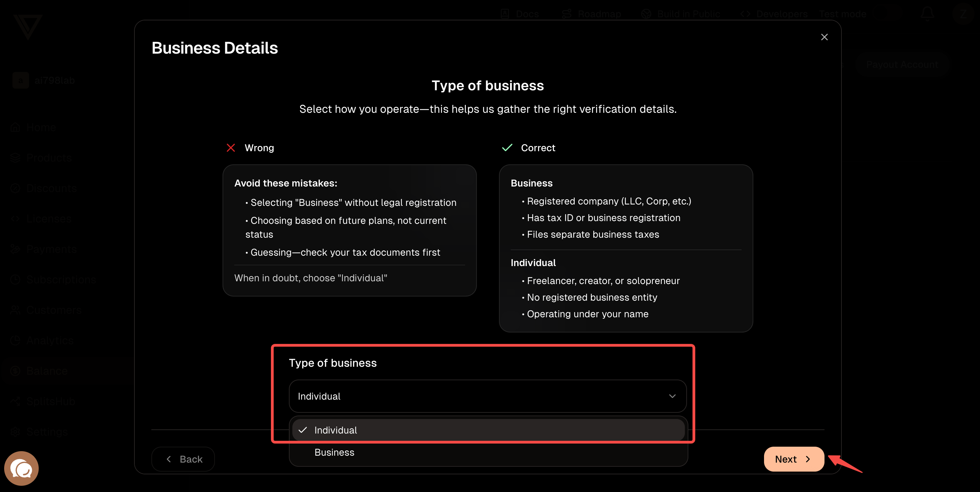This screenshot has width=980, height=492.
Task: Collapse the Type of business dropdown chevron
Action: (x=672, y=396)
